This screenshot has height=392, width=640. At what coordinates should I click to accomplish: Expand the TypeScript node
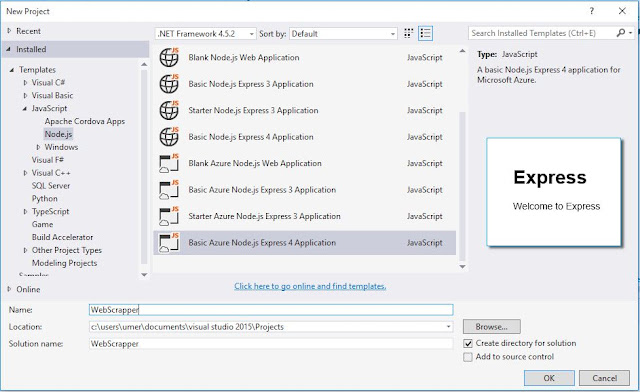click(25, 212)
